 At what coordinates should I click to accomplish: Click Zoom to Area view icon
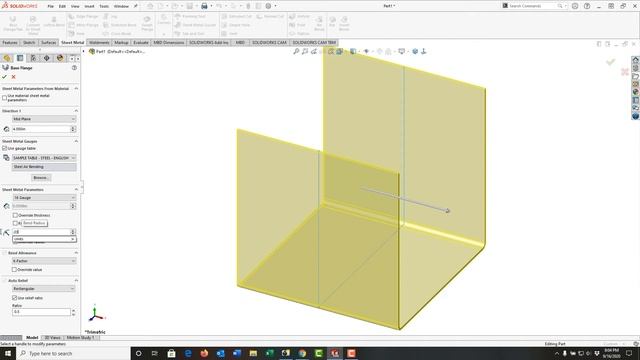tap(305, 51)
